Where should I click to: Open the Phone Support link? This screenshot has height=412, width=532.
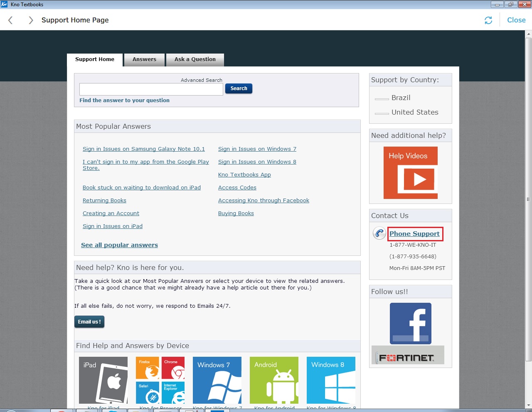(414, 234)
